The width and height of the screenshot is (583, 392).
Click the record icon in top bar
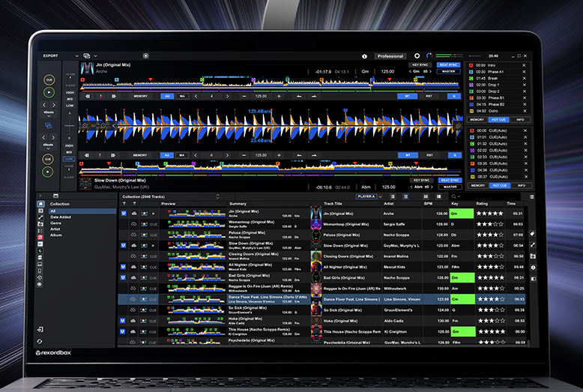145,55
